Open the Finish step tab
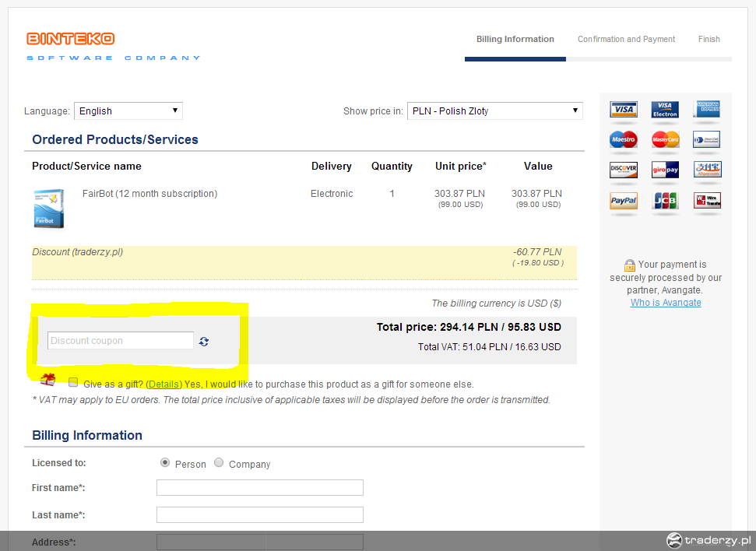The width and height of the screenshot is (756, 551). [709, 39]
